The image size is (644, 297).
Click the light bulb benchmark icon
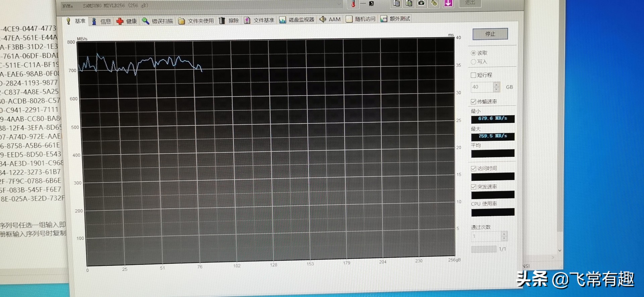coord(68,21)
